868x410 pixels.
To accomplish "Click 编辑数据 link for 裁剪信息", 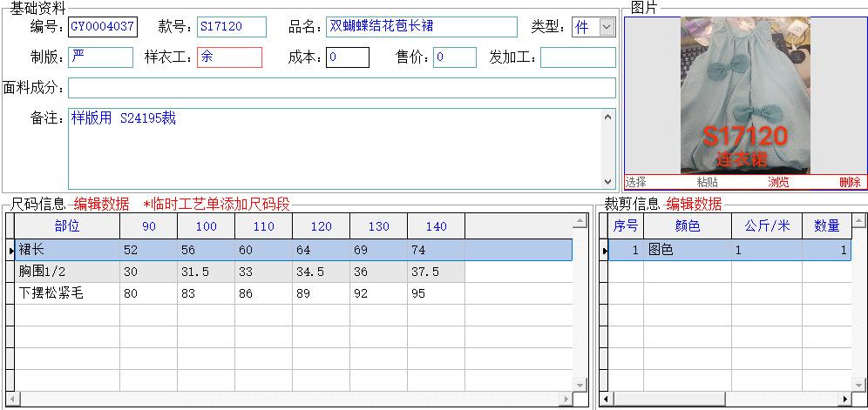I will pyautogui.click(x=695, y=205).
